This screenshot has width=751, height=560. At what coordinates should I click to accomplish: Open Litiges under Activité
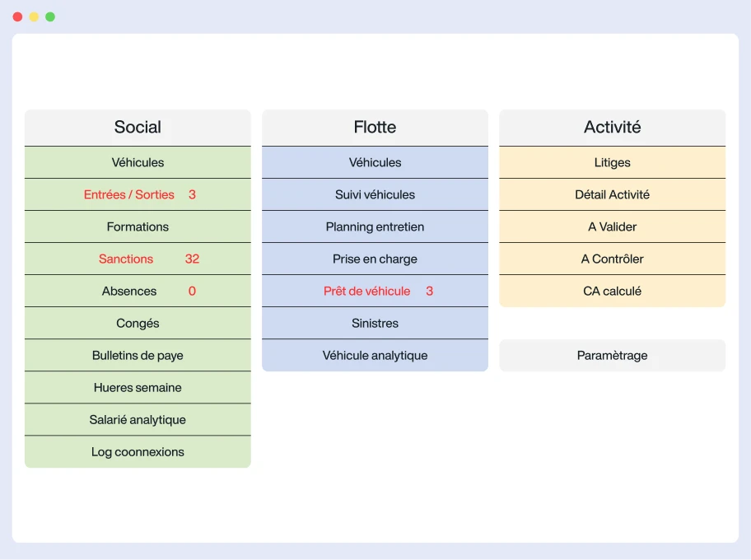coord(612,162)
